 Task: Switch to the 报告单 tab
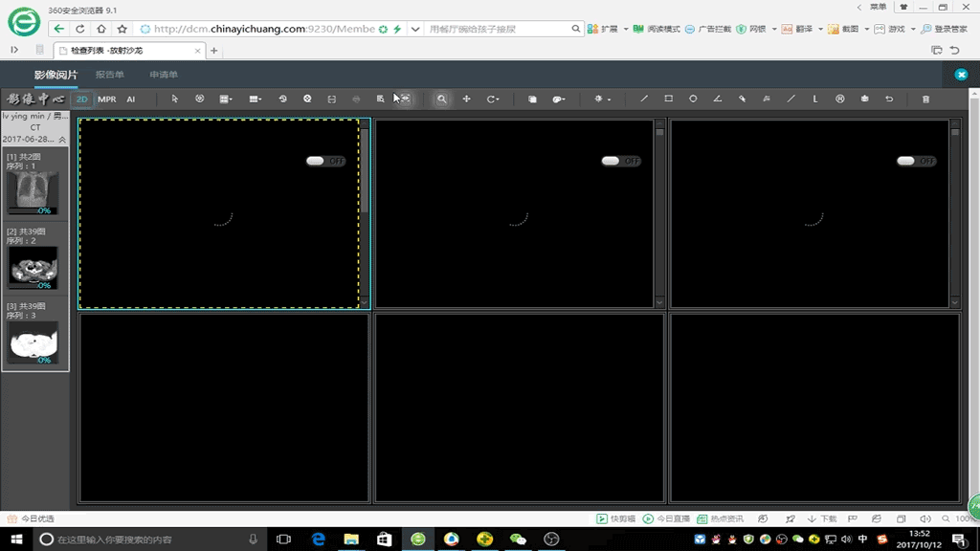point(110,75)
